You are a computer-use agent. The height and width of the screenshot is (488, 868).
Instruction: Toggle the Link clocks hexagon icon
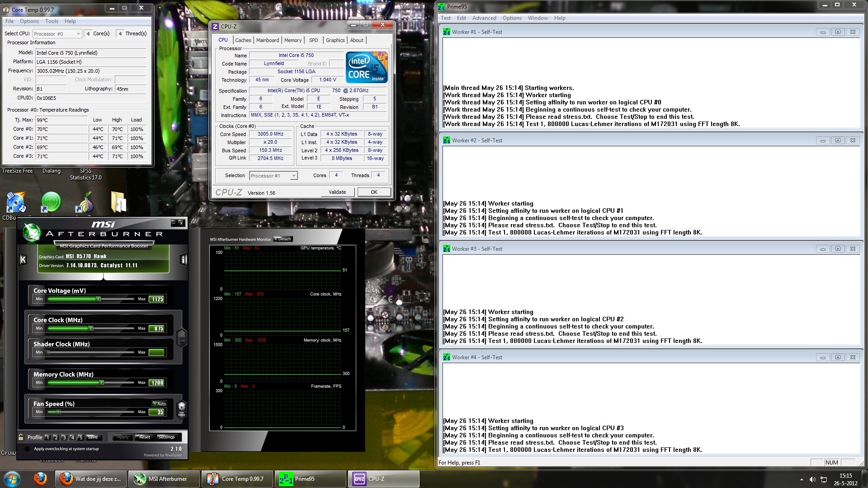182,337
